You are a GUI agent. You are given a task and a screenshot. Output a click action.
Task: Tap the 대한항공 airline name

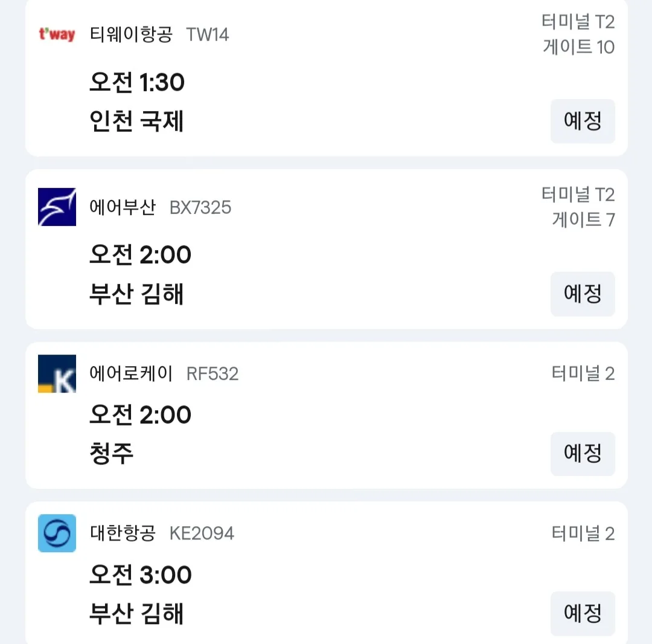pyautogui.click(x=123, y=533)
